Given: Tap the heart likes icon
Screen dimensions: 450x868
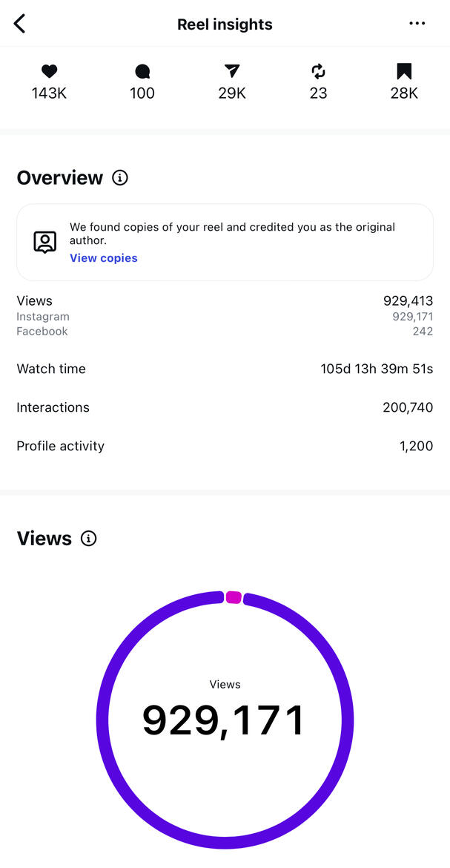Looking at the screenshot, I should coord(49,71).
